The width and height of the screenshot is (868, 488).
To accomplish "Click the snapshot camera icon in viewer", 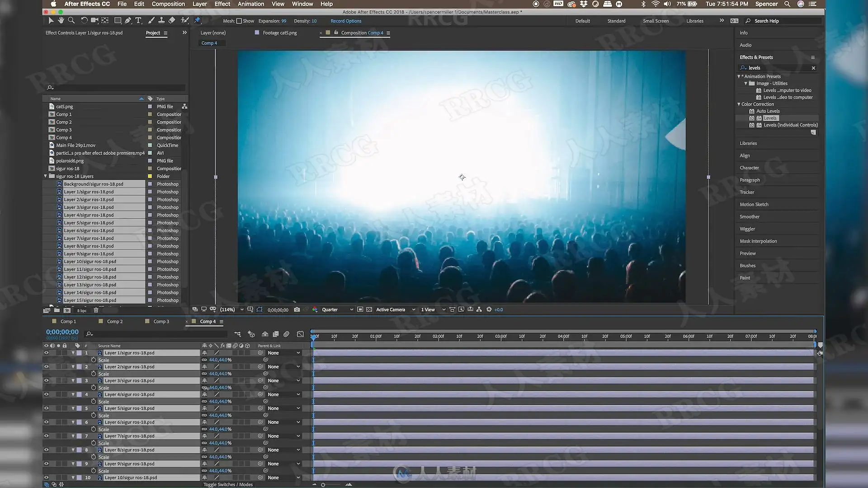I will (297, 310).
